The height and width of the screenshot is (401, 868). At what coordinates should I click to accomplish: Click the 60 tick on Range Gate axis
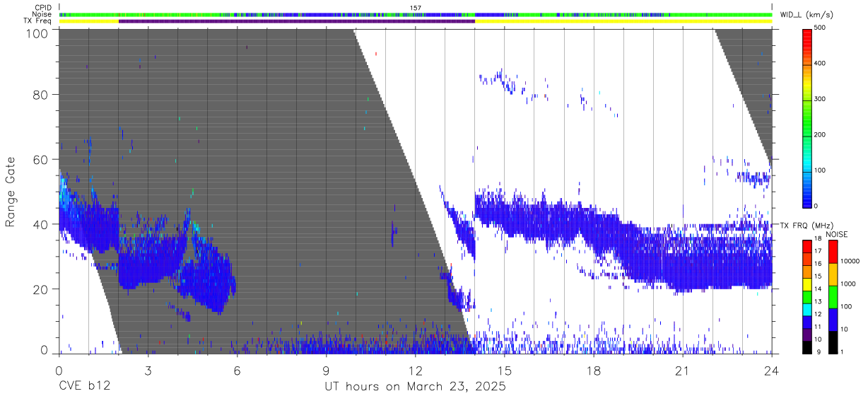42,160
